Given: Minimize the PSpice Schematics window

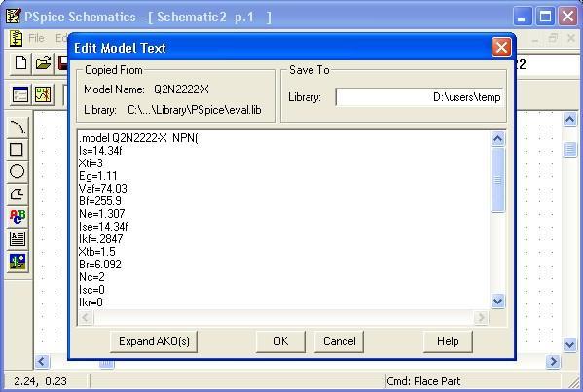Looking at the screenshot, I should tap(522, 17).
